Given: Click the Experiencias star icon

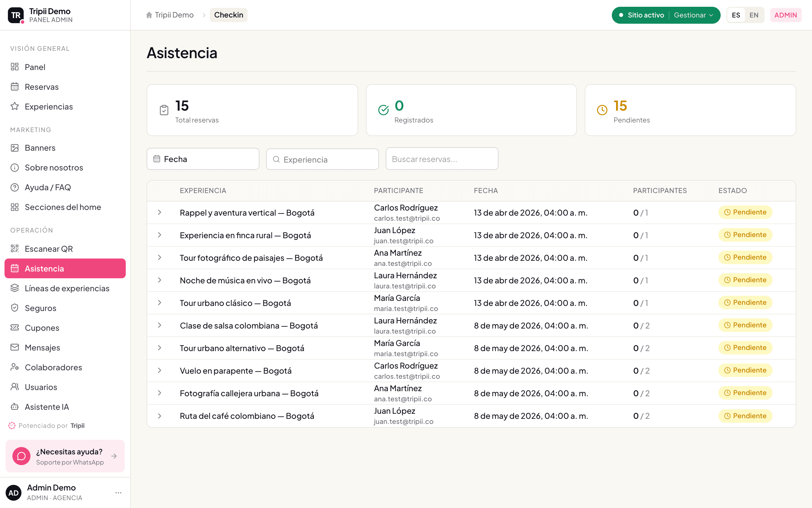Looking at the screenshot, I should (x=15, y=106).
